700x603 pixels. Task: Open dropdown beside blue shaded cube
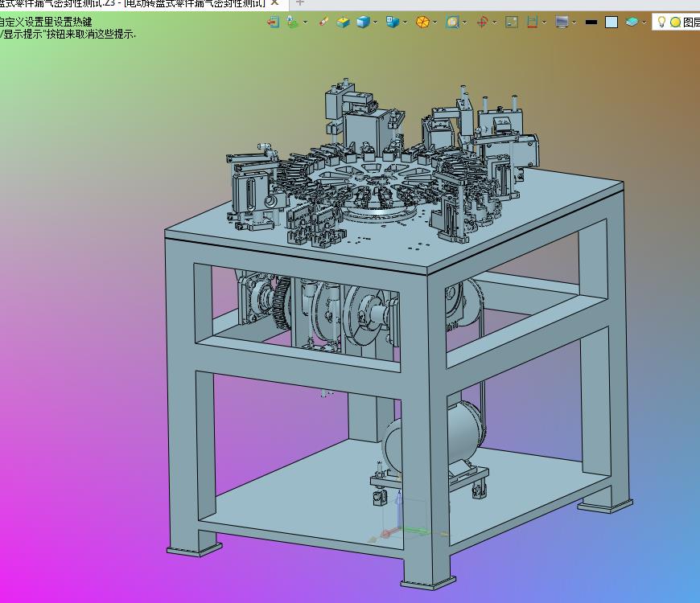coord(376,22)
